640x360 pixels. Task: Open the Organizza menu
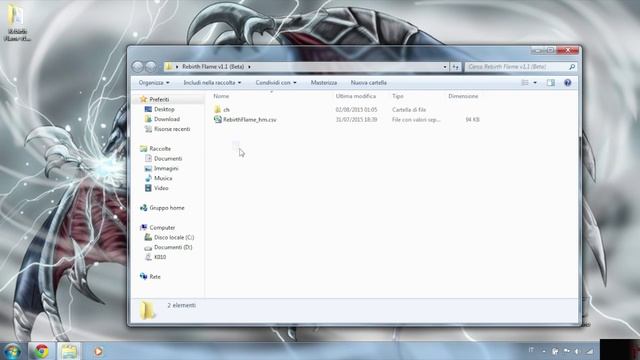click(154, 82)
